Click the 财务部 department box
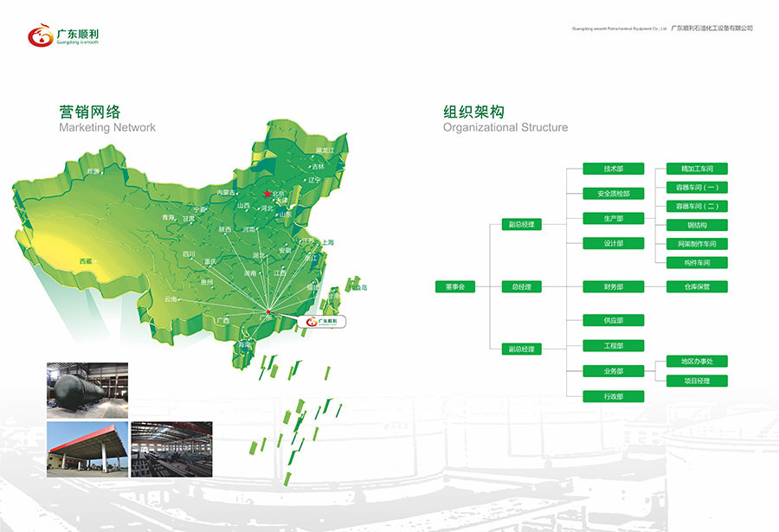779x532 pixels. point(614,286)
